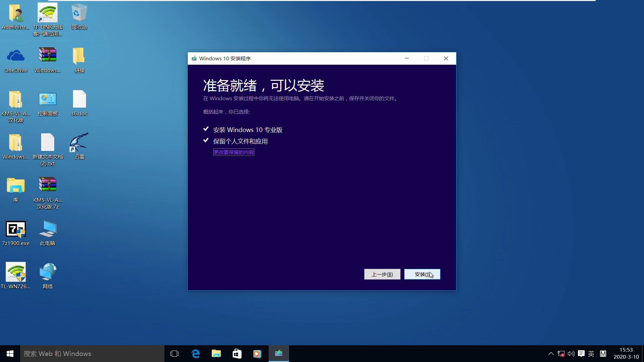Select the s6.doc file icon
644x362 pixels.
pos(79,104)
